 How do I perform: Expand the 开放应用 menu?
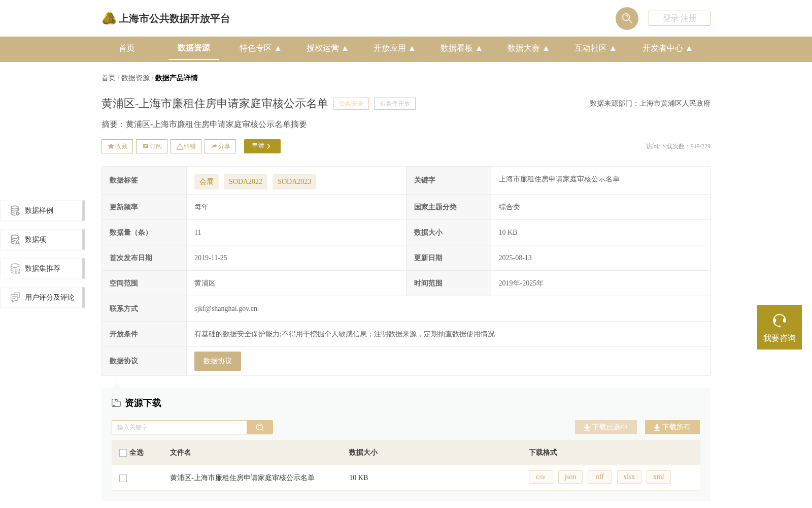pyautogui.click(x=394, y=48)
